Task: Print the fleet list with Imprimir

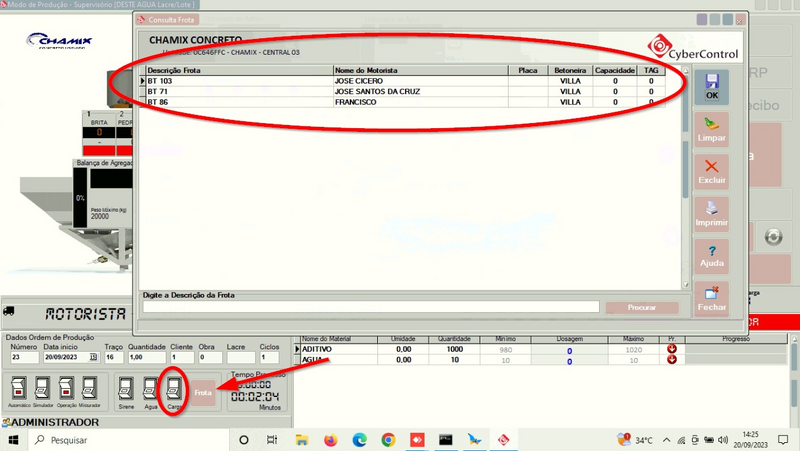Action: [x=711, y=213]
